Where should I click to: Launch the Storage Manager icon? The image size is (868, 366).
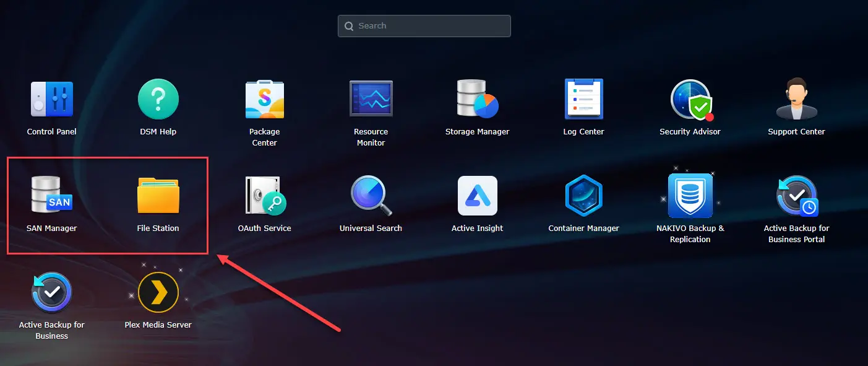tap(478, 99)
